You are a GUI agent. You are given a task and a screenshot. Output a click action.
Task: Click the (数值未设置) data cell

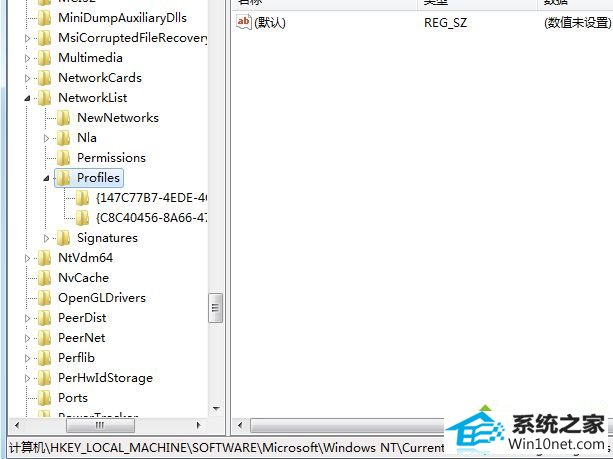click(x=578, y=23)
